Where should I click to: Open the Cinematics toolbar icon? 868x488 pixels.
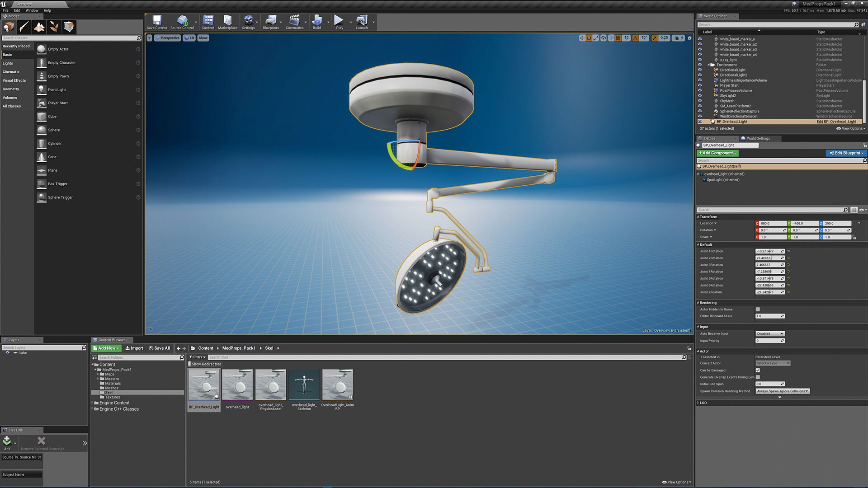tap(294, 21)
